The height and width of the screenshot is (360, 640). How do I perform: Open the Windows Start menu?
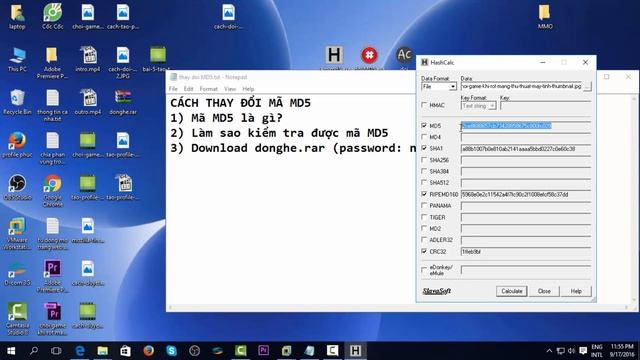point(11,351)
